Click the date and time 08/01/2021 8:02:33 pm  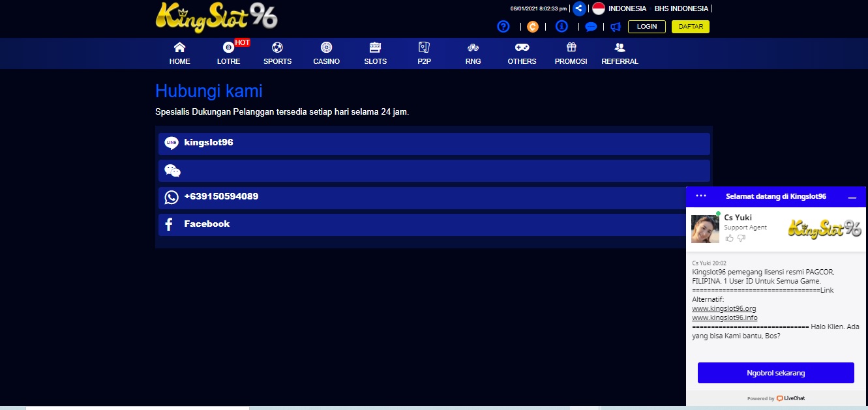click(x=539, y=8)
